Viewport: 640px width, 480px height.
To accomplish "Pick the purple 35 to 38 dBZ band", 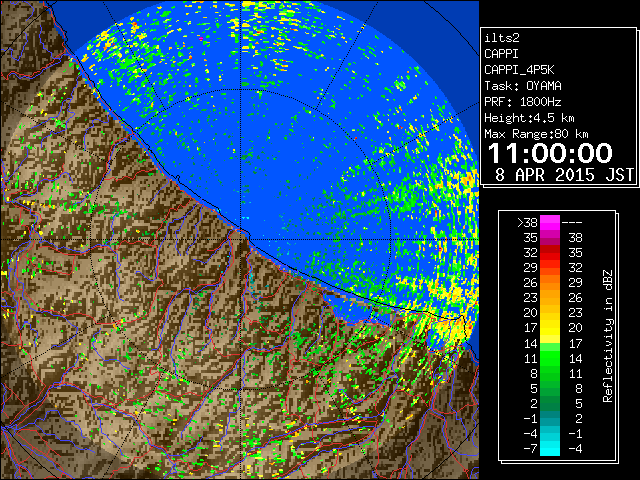I will 550,238.
